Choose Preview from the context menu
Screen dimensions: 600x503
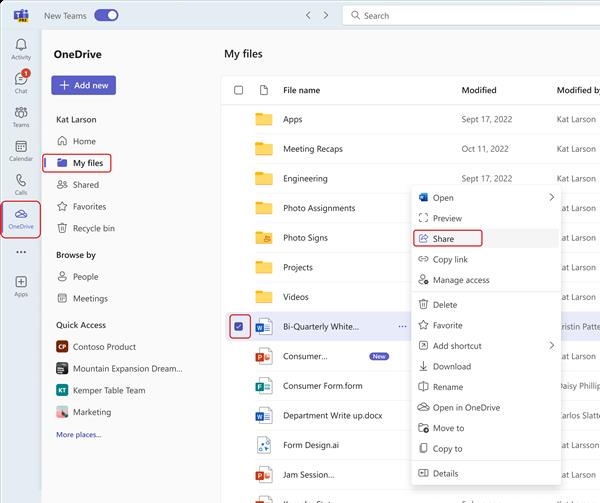[485, 218]
